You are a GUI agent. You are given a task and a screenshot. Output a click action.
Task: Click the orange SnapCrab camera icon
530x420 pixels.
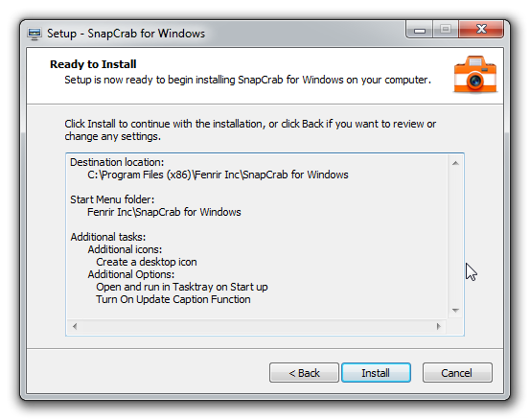[475, 75]
